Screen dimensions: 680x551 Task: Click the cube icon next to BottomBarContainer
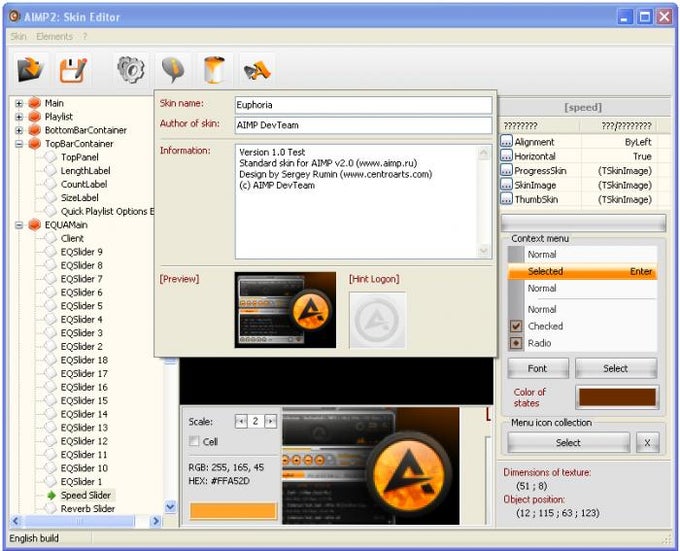coord(34,130)
